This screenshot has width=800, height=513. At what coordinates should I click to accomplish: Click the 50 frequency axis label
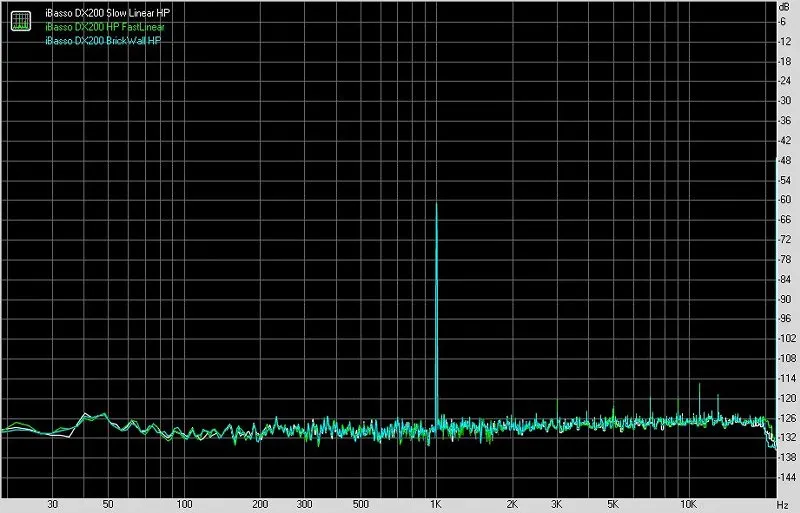point(108,504)
